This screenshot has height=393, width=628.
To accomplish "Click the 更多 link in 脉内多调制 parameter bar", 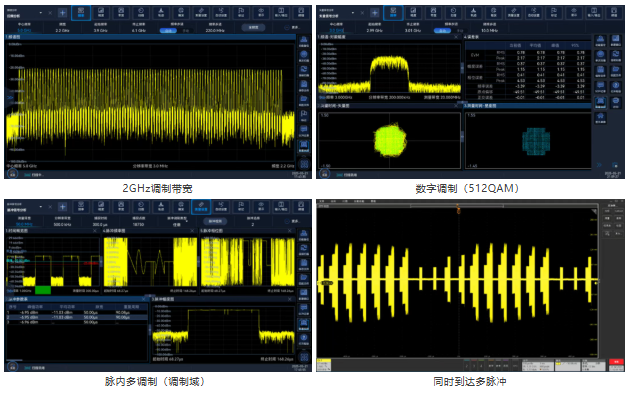I will pyautogui.click(x=295, y=221).
